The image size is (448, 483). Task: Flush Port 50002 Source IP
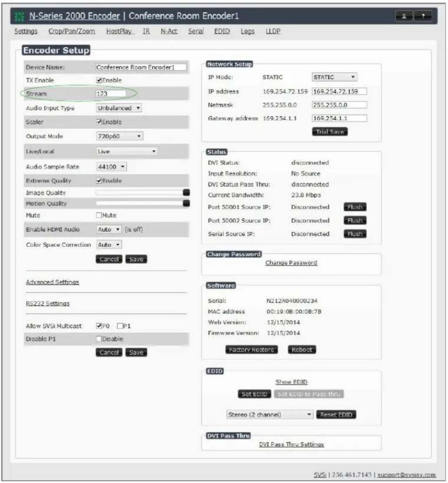(x=355, y=221)
